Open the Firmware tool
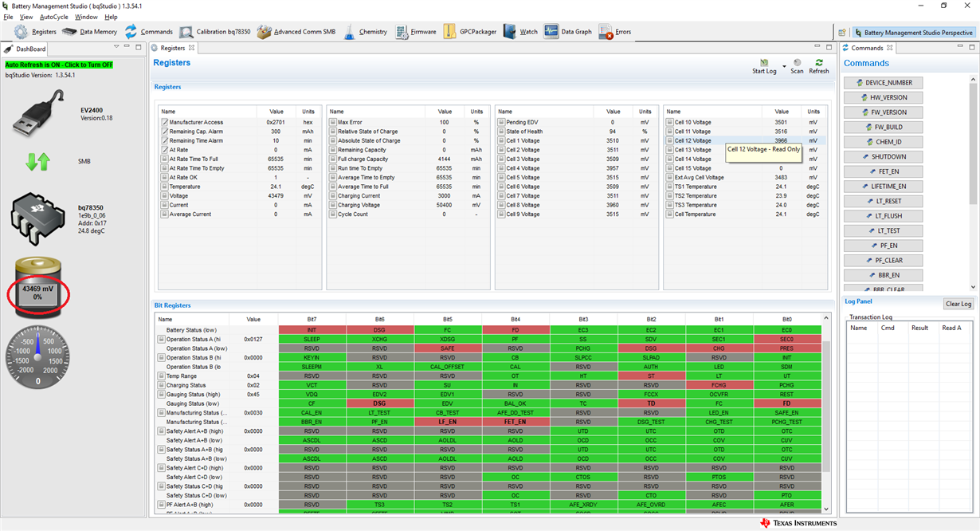This screenshot has height=531, width=980. (x=415, y=32)
